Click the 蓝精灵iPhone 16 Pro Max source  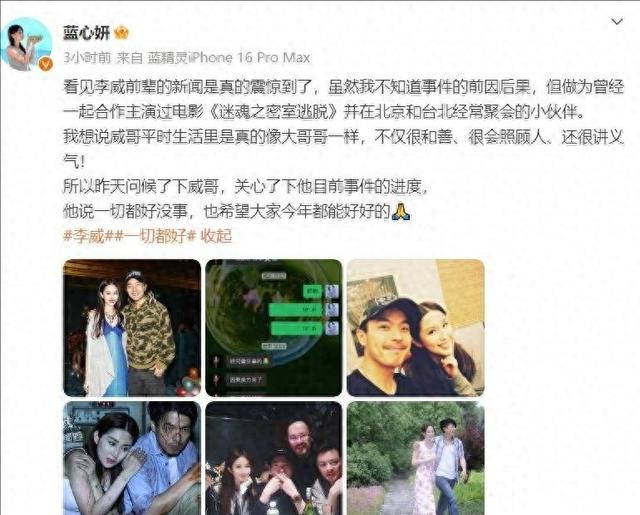click(229, 58)
